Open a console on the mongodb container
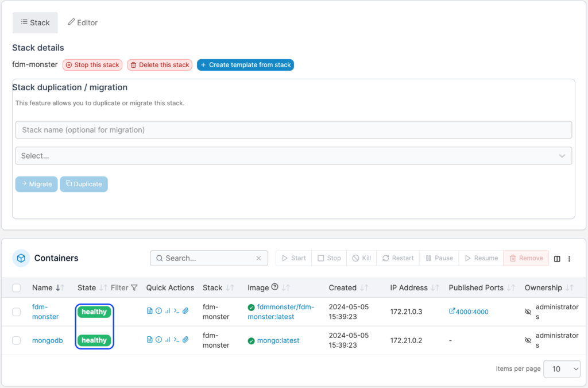 (177, 339)
